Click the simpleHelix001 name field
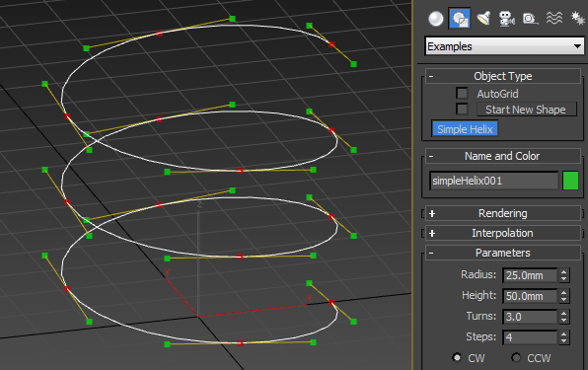588x370 pixels. pyautogui.click(x=494, y=182)
